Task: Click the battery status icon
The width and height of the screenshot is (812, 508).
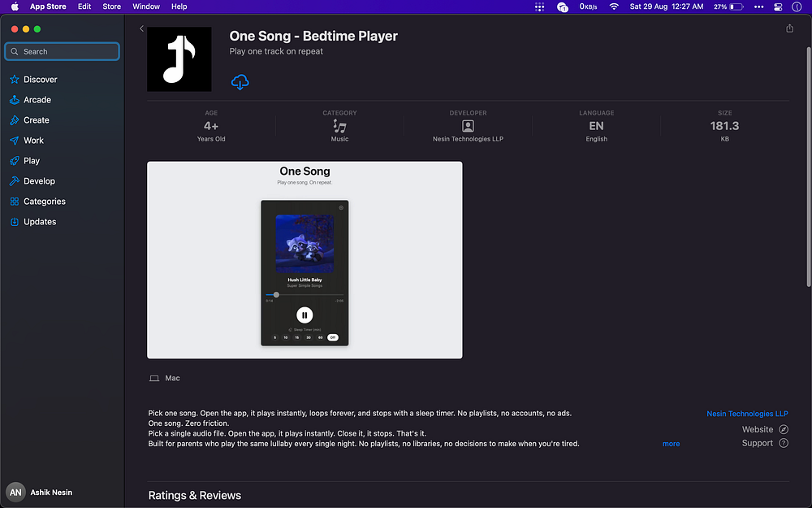Action: pyautogui.click(x=736, y=7)
